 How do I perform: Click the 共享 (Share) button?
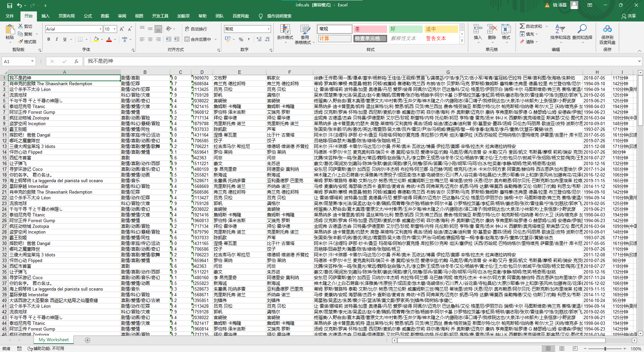click(629, 16)
